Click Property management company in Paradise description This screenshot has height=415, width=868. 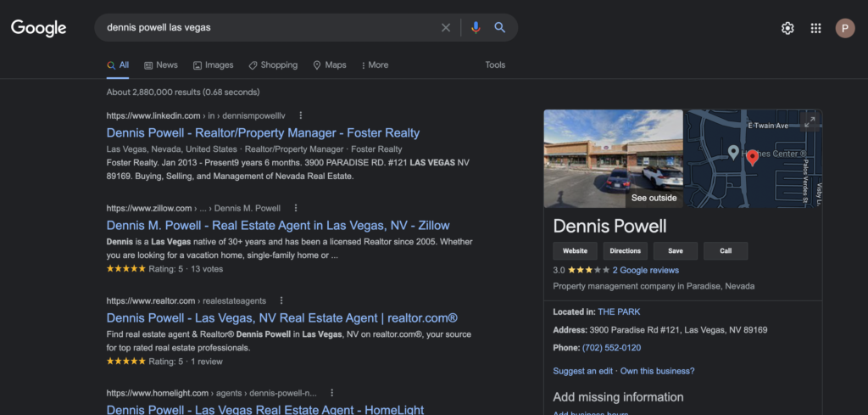pyautogui.click(x=654, y=287)
